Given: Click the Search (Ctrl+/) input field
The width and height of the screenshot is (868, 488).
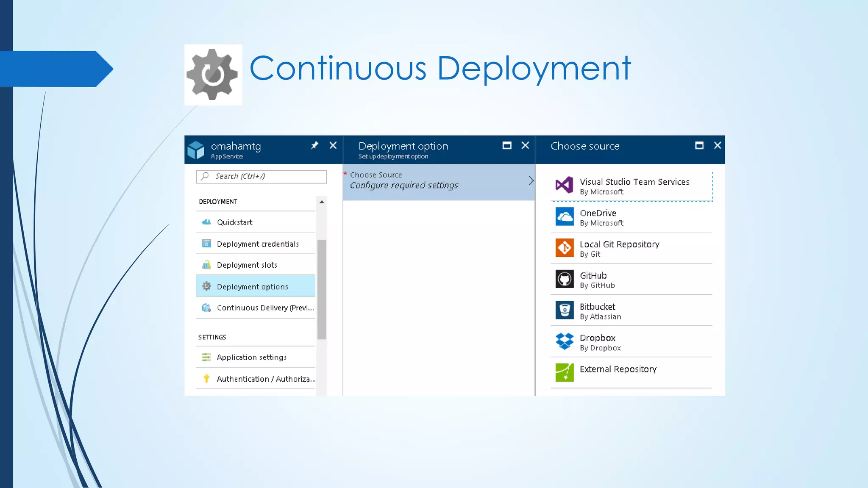Looking at the screenshot, I should tap(262, 177).
